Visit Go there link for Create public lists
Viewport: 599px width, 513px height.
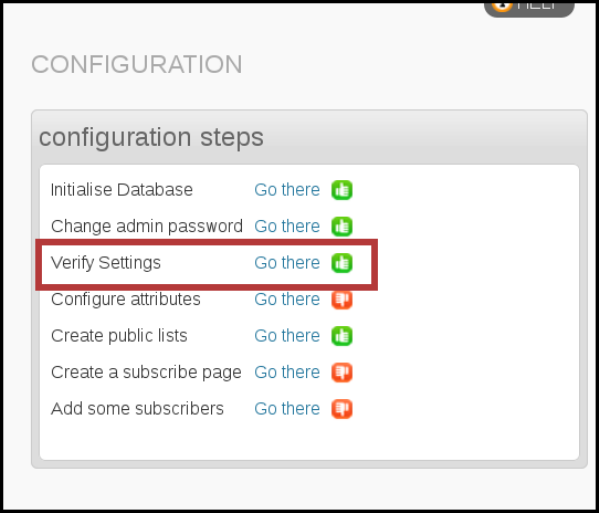click(287, 336)
